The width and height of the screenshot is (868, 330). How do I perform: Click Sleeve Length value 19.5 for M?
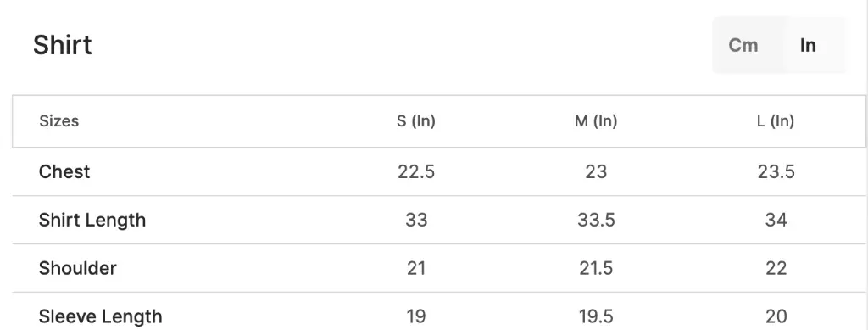[596, 316]
